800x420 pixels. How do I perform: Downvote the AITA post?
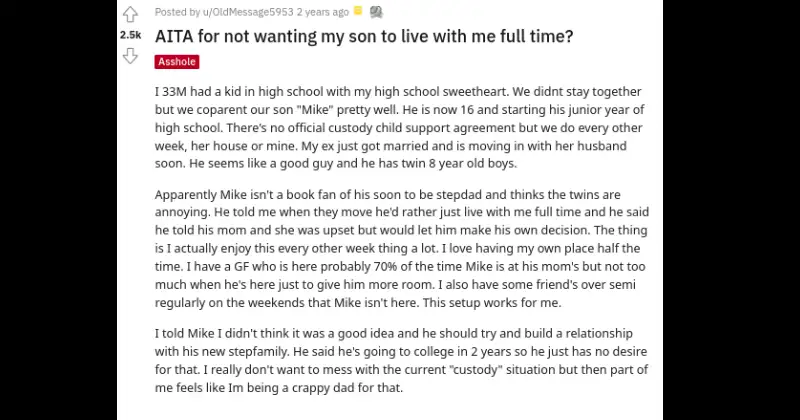[x=130, y=55]
